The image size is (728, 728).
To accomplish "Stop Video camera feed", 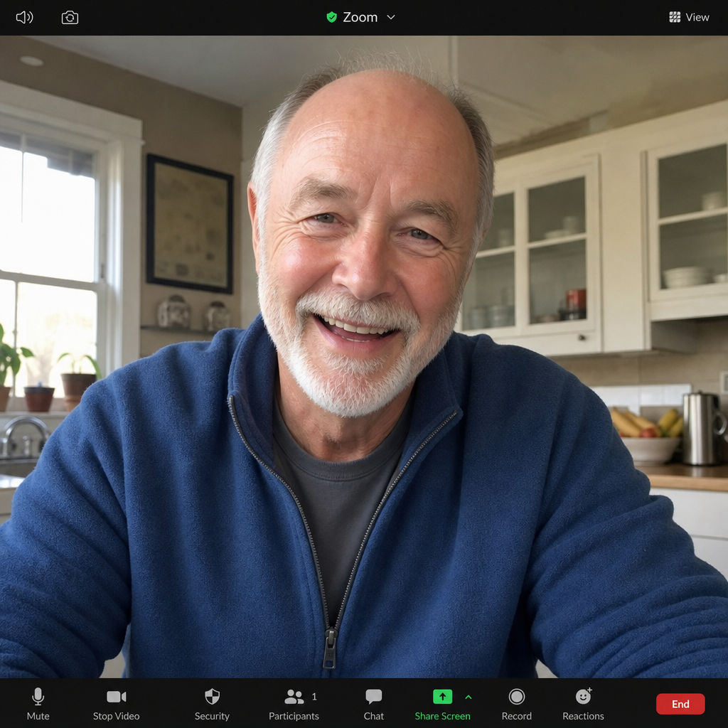I will [116, 704].
